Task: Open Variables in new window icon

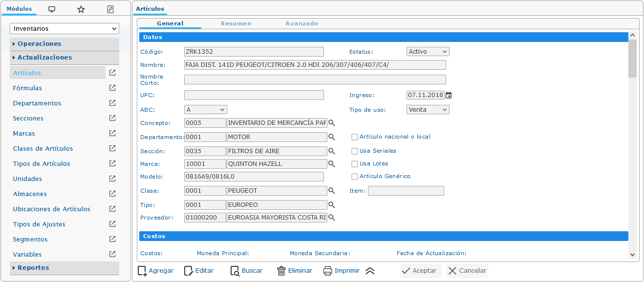Action: [x=112, y=254]
